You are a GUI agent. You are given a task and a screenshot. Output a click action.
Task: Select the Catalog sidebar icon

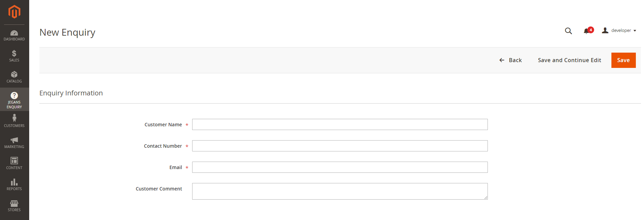14,77
